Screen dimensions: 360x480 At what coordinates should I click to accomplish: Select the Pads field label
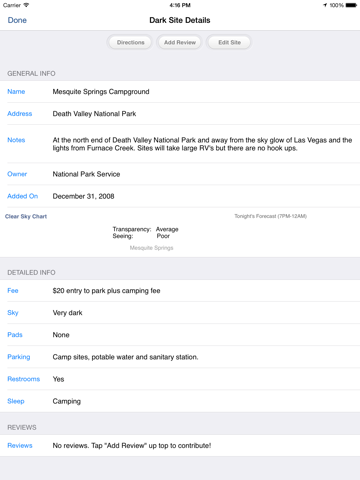[15, 335]
